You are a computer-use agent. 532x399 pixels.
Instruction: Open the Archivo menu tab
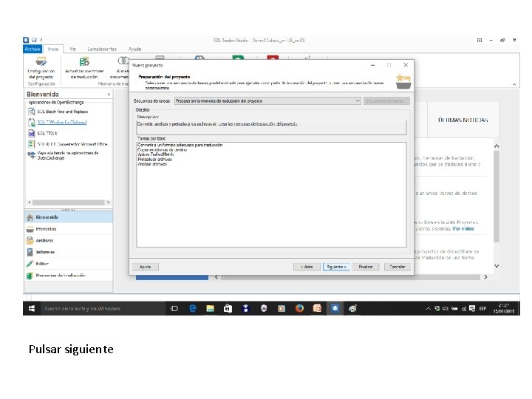tap(33, 50)
